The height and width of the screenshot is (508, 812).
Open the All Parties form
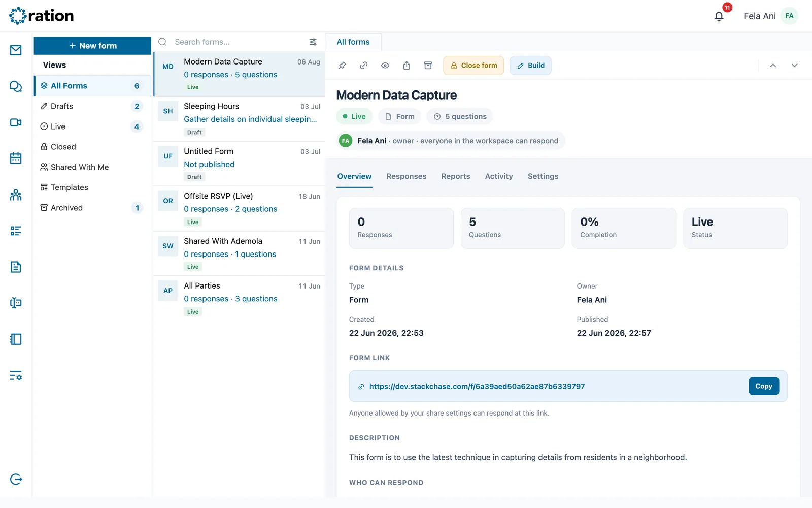click(x=239, y=299)
